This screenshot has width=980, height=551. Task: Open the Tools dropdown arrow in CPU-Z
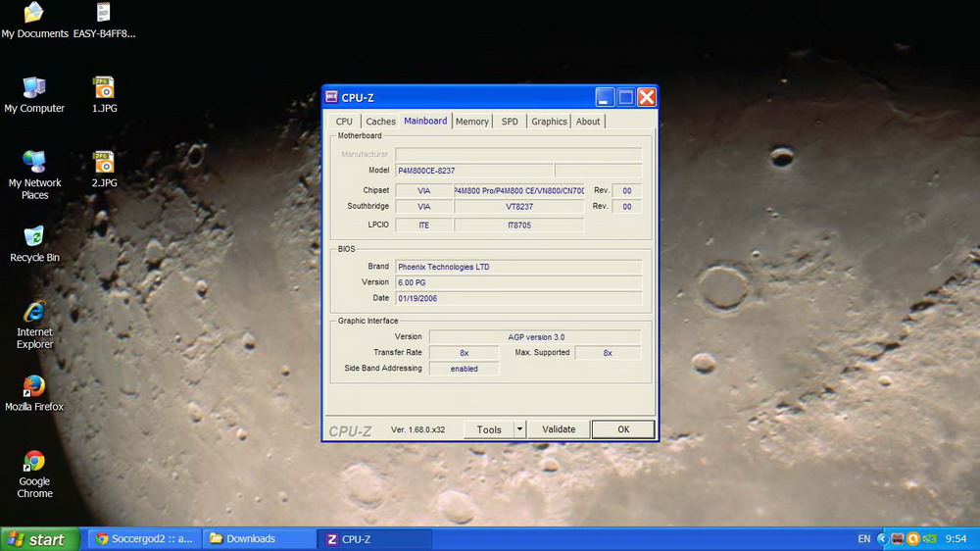pos(519,429)
